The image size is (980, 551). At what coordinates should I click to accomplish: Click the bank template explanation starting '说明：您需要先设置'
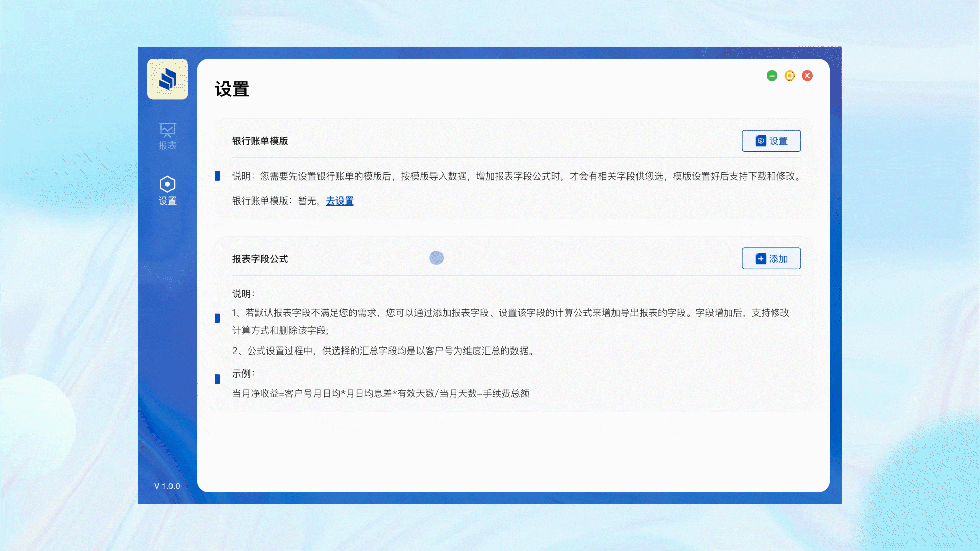(518, 176)
